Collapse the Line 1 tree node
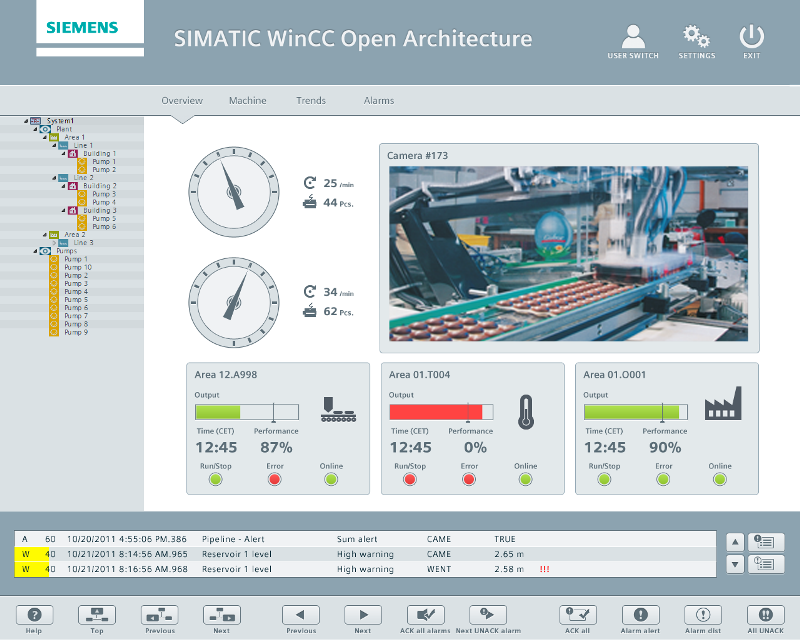The image size is (800, 640). pos(54,145)
